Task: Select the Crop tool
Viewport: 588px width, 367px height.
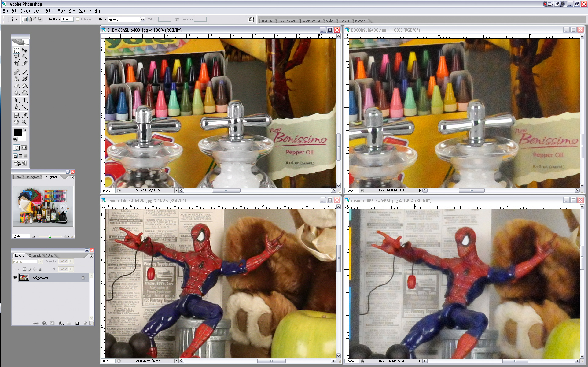Action: pos(17,64)
